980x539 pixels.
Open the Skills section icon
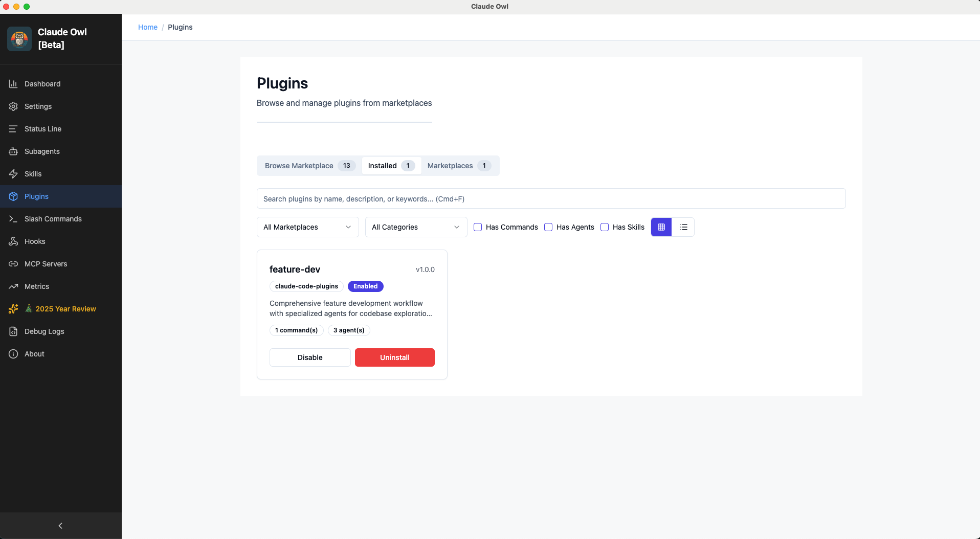coord(13,174)
